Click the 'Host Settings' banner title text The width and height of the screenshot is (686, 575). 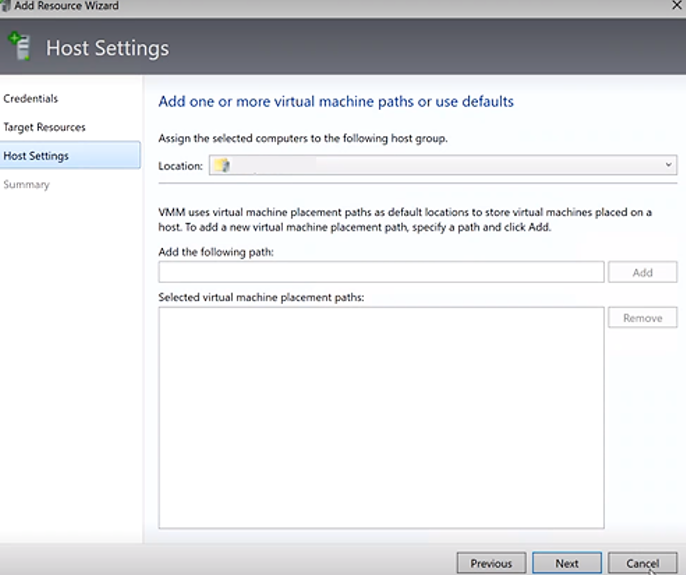107,48
